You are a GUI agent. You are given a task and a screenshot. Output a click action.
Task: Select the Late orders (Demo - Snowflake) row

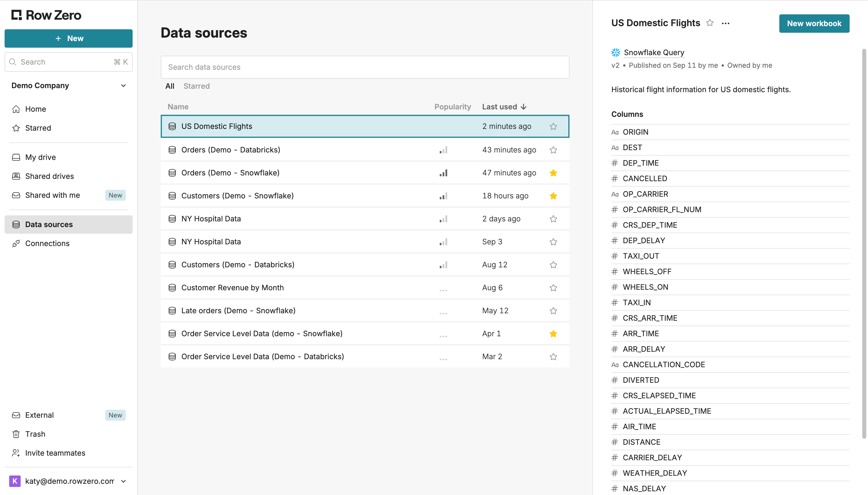click(x=365, y=311)
